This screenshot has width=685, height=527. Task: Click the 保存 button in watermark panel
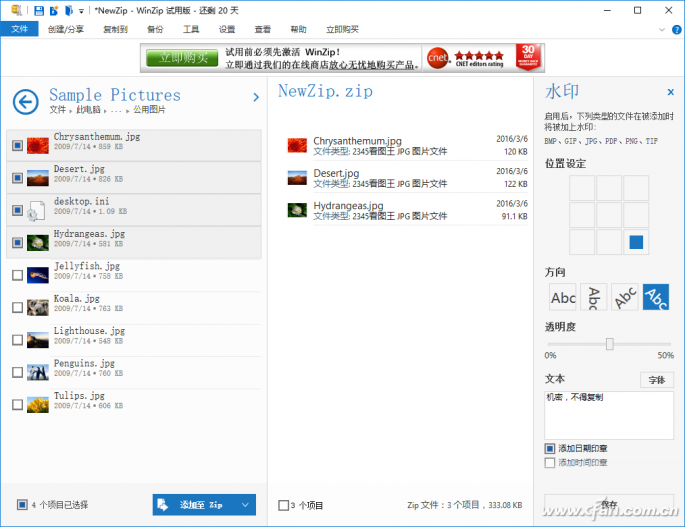[x=609, y=504]
